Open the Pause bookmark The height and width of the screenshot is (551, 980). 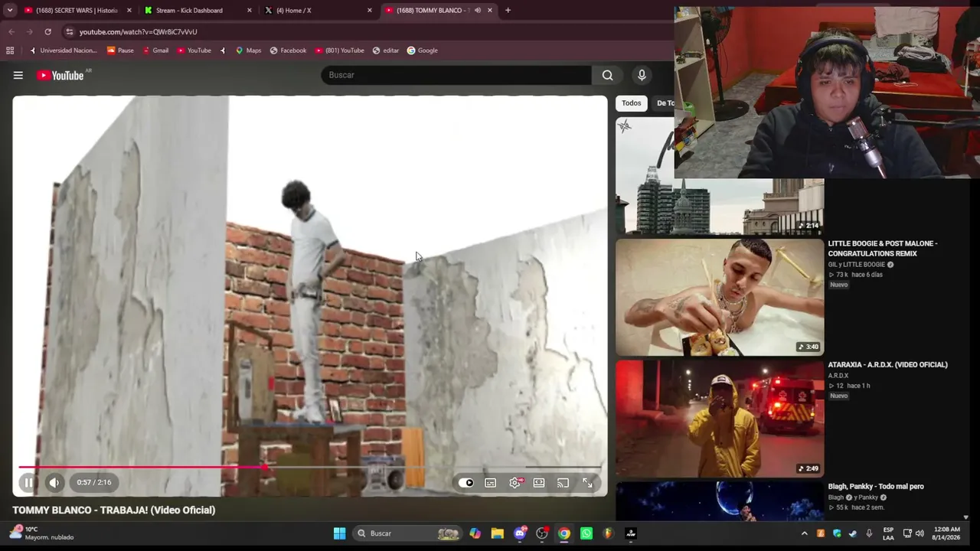pos(121,51)
